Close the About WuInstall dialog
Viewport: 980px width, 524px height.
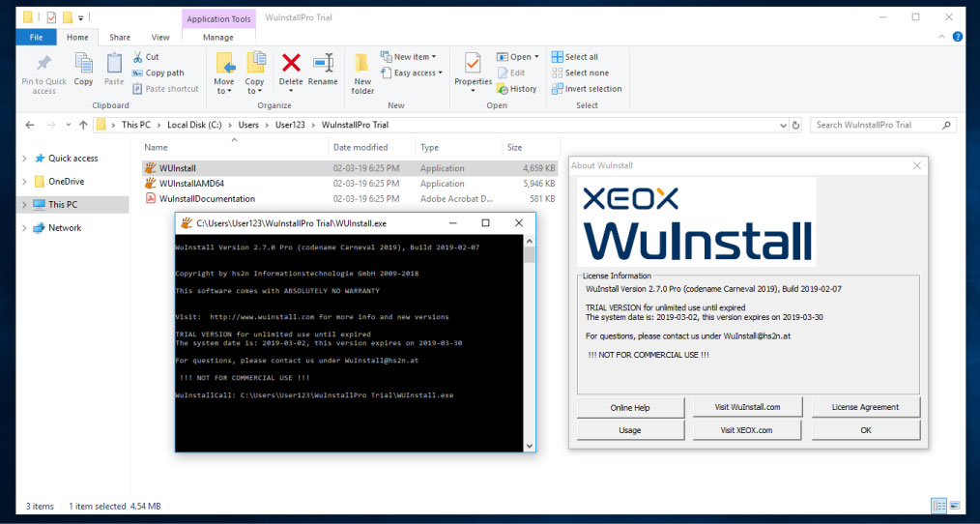[917, 165]
